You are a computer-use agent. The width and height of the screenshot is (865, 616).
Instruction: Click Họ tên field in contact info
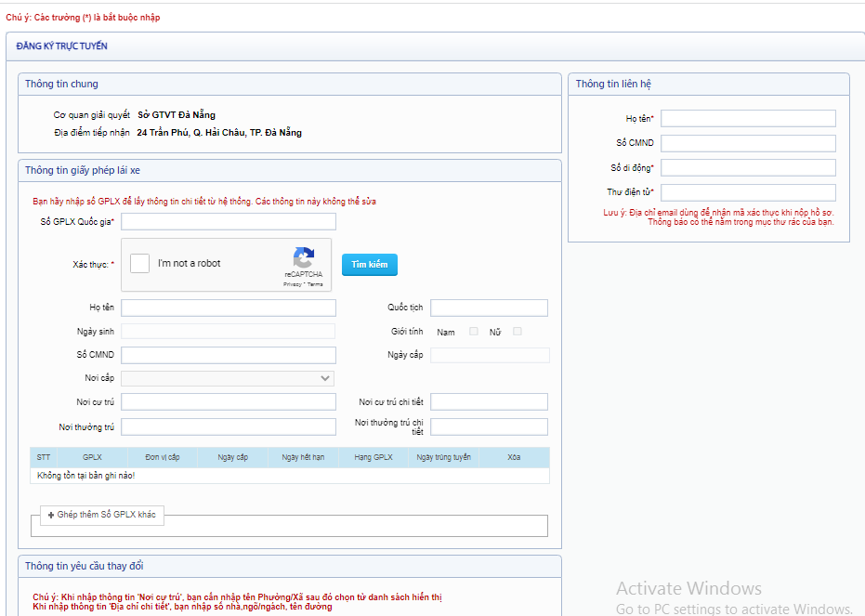point(749,119)
